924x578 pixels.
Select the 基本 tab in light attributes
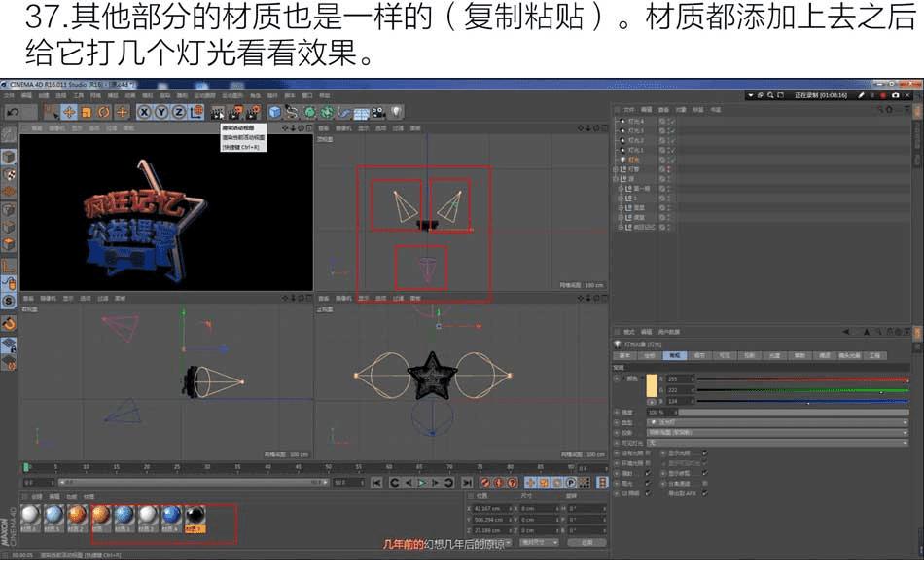tap(624, 355)
